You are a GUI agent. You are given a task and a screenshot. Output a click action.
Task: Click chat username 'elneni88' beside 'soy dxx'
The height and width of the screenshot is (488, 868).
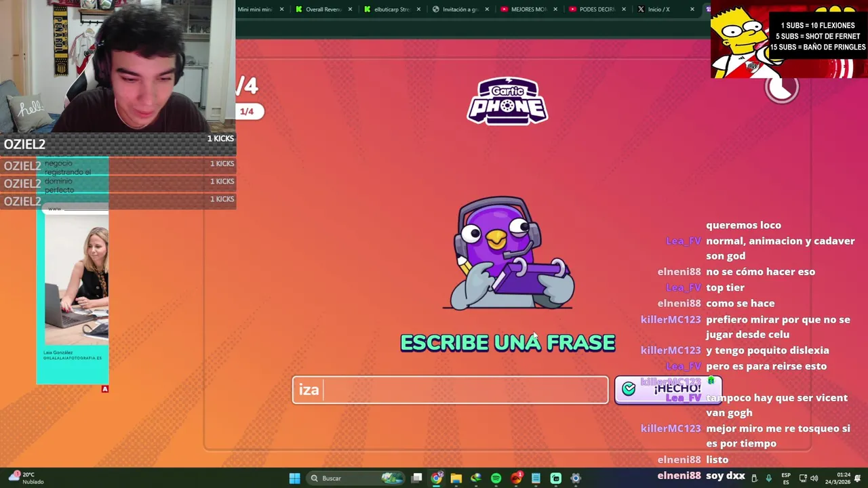pos(679,476)
